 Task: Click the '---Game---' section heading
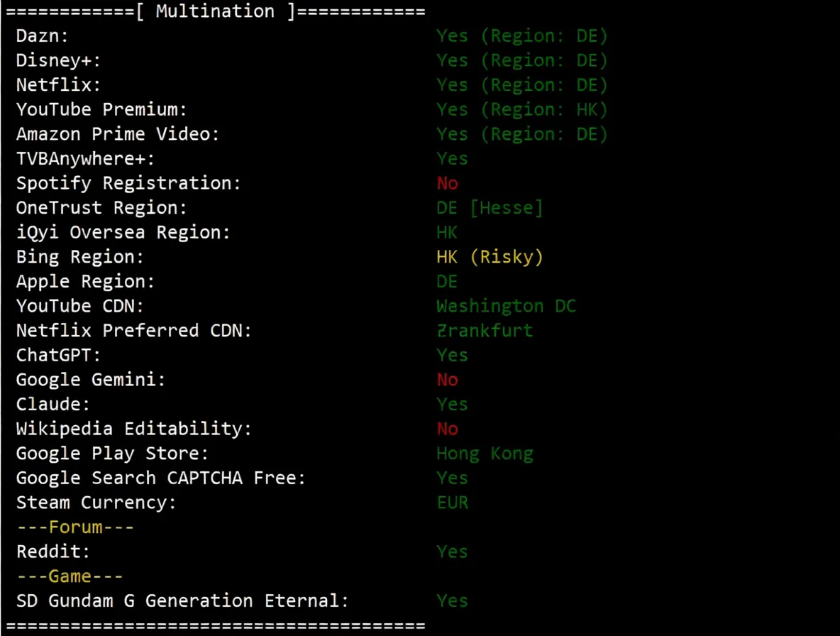(x=70, y=576)
